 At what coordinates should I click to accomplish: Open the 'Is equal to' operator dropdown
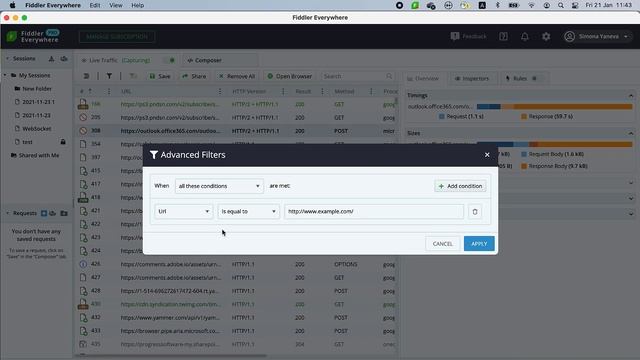click(248, 211)
